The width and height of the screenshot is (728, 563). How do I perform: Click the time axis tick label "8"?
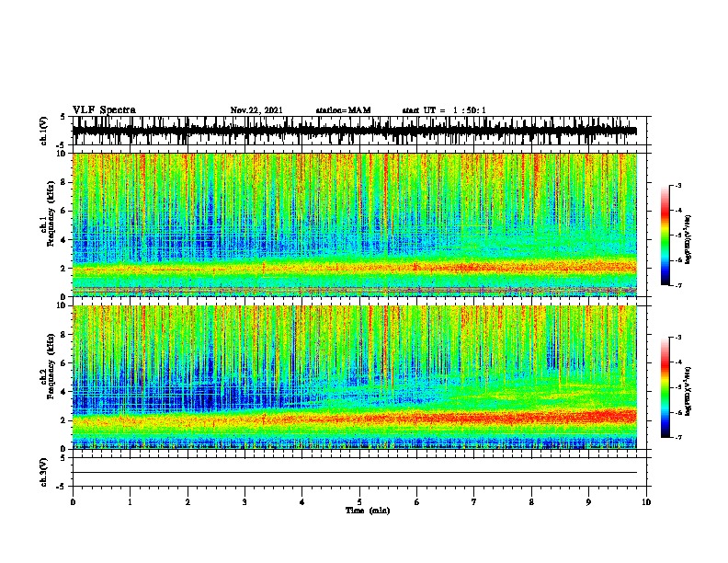(x=531, y=502)
